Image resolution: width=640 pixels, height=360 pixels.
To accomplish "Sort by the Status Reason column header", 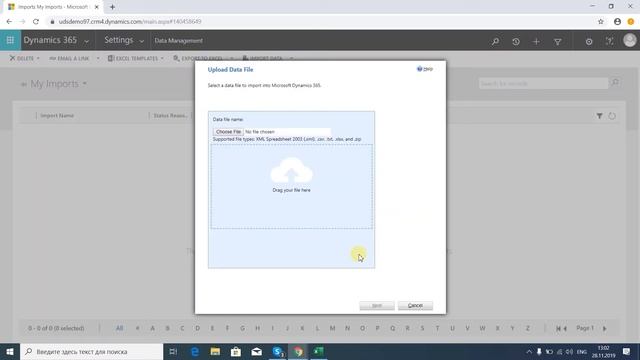I will click(x=170, y=116).
